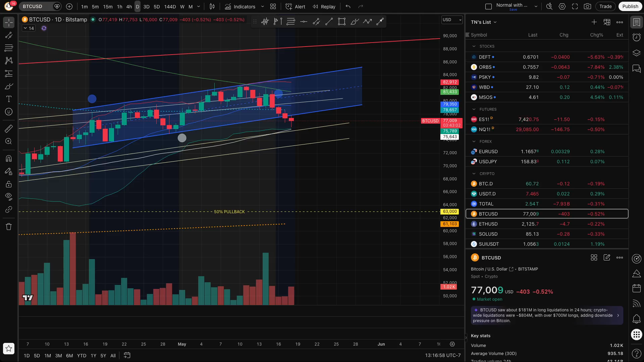Viewport: 644px width, 362px height.
Task: Create a new Alert
Action: pos(295,6)
